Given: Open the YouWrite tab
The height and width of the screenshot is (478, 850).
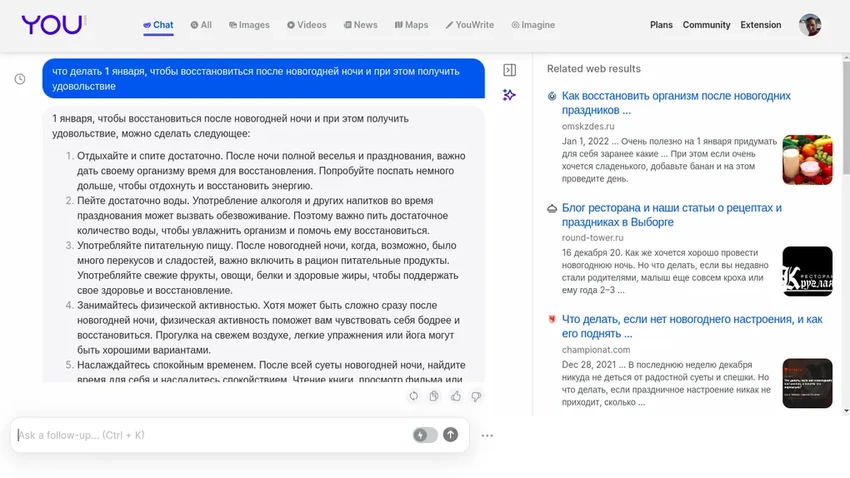Looking at the screenshot, I should [x=470, y=25].
